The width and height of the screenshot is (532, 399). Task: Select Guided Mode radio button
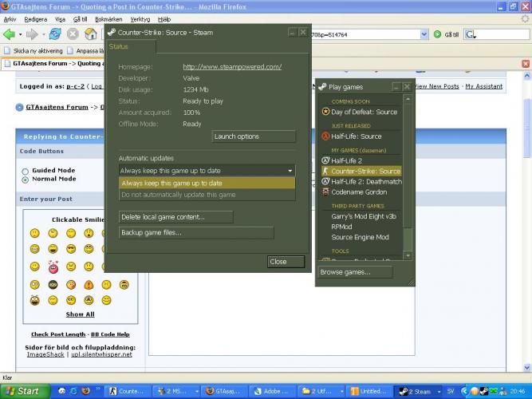coord(26,171)
